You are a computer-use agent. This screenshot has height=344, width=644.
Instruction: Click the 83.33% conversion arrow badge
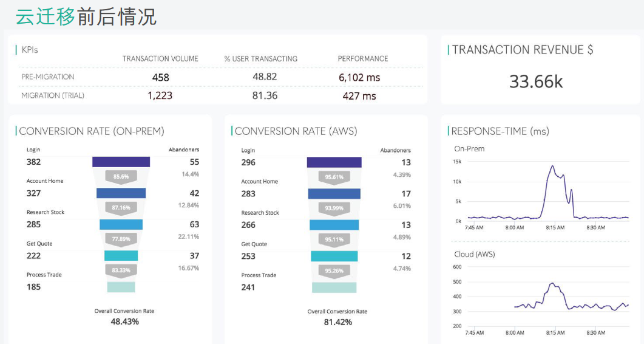[121, 270]
